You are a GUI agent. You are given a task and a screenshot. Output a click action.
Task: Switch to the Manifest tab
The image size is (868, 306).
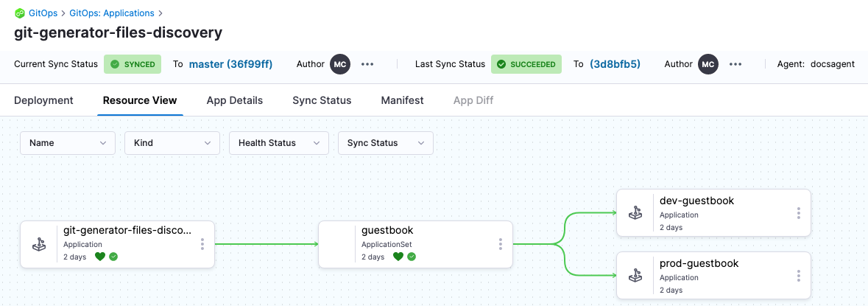(x=402, y=100)
